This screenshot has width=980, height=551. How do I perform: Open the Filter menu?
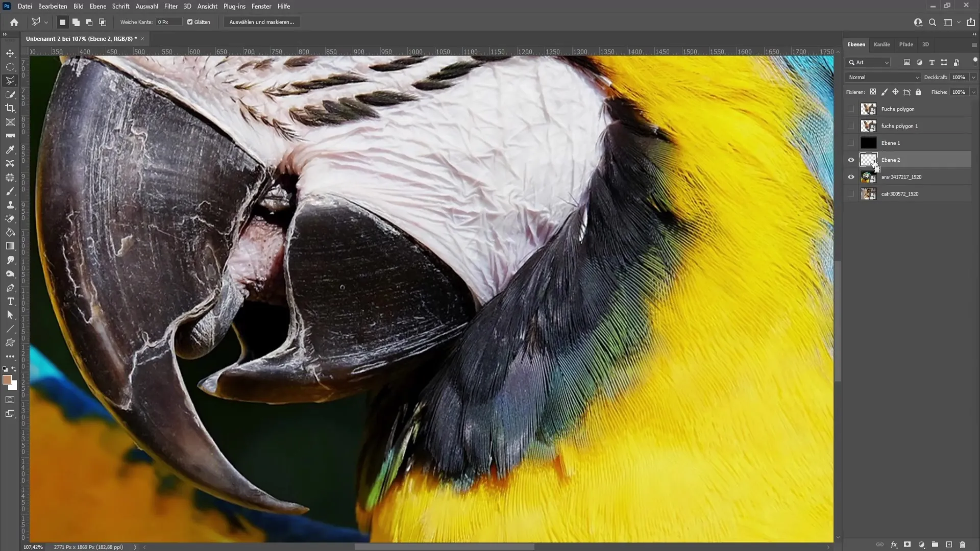coord(170,6)
